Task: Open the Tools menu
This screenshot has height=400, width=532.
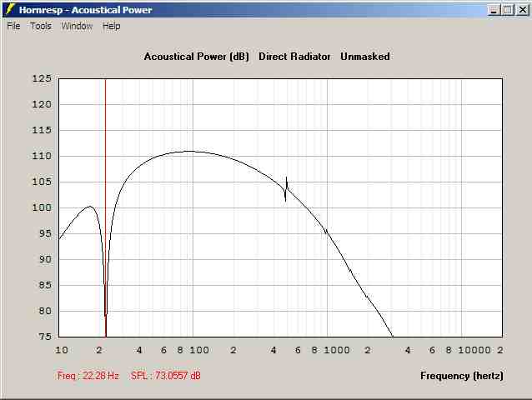Action: 41,26
